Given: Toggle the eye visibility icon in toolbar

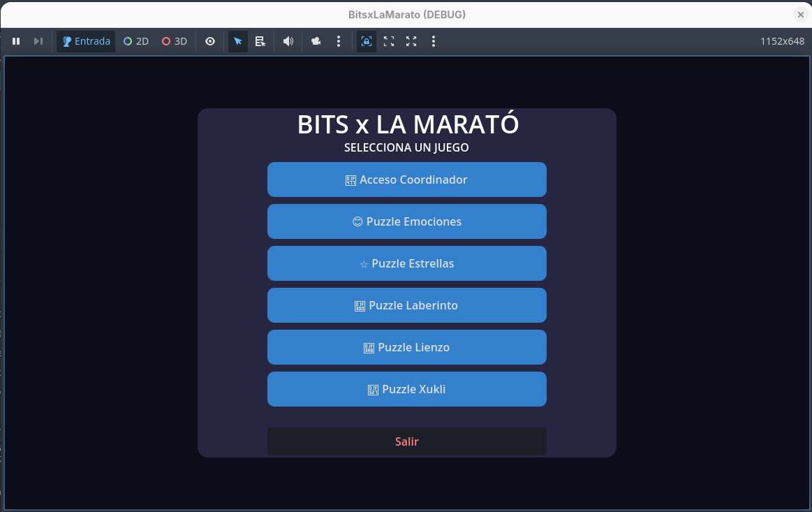Looking at the screenshot, I should pos(209,41).
